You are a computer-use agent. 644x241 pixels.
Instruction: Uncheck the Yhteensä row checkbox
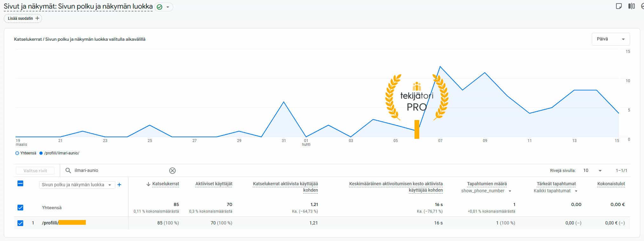[20, 208]
